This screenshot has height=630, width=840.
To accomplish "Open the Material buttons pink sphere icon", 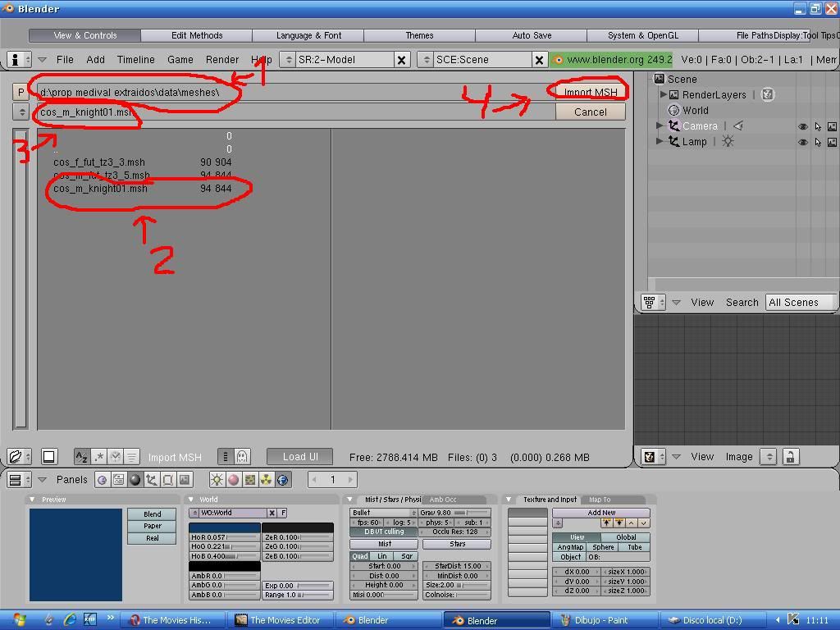I will (234, 480).
